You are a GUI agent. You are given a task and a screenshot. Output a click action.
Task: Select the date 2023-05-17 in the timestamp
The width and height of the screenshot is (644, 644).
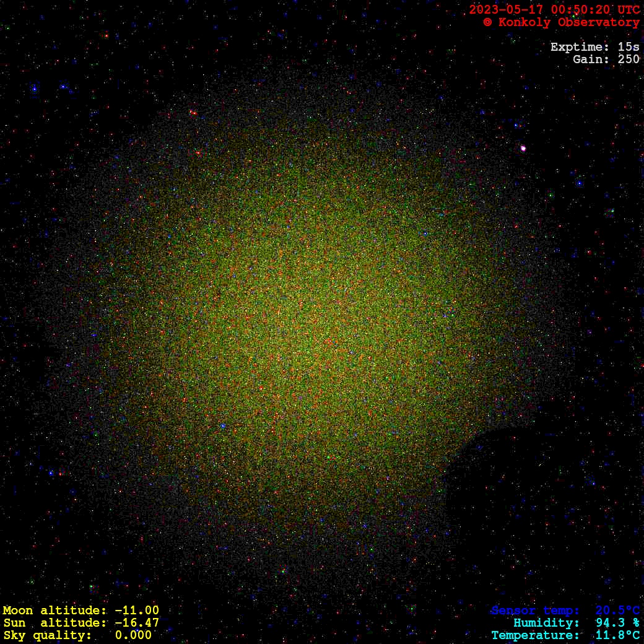tap(503, 10)
